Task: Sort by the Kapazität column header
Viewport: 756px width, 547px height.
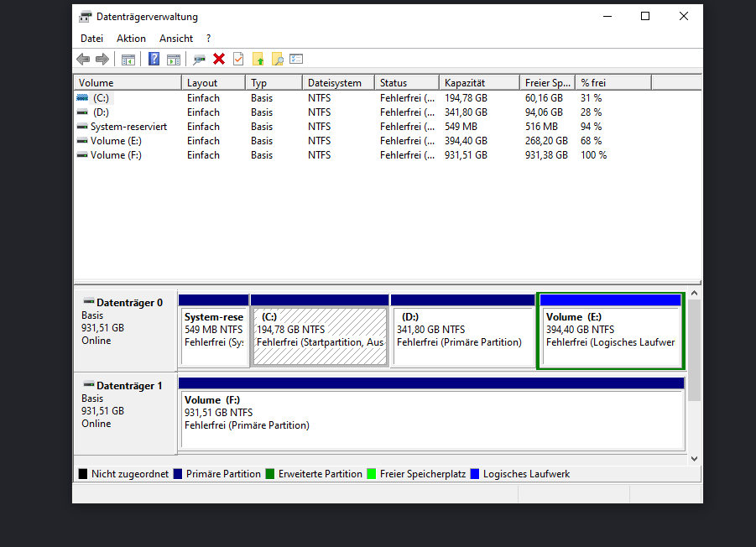Action: [x=480, y=83]
